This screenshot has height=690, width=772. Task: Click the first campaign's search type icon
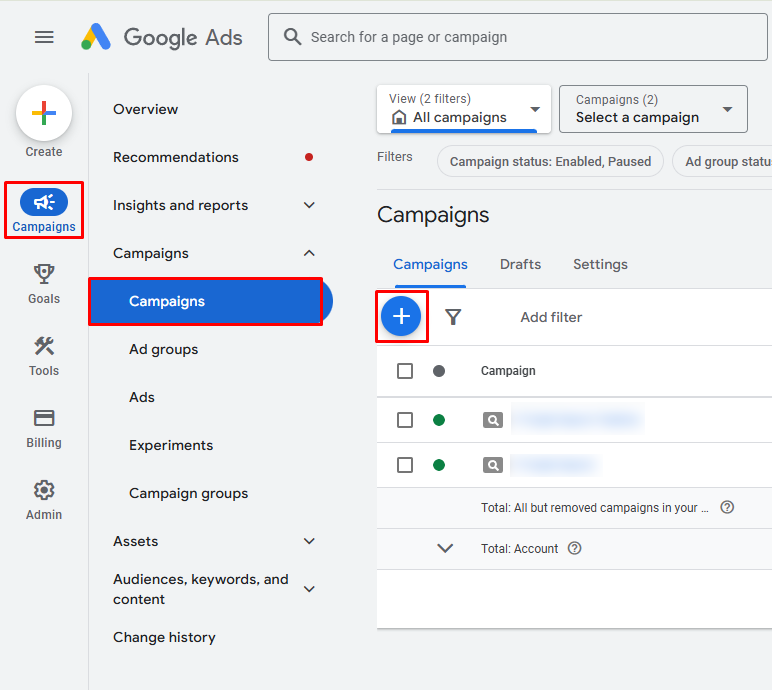pyautogui.click(x=492, y=420)
